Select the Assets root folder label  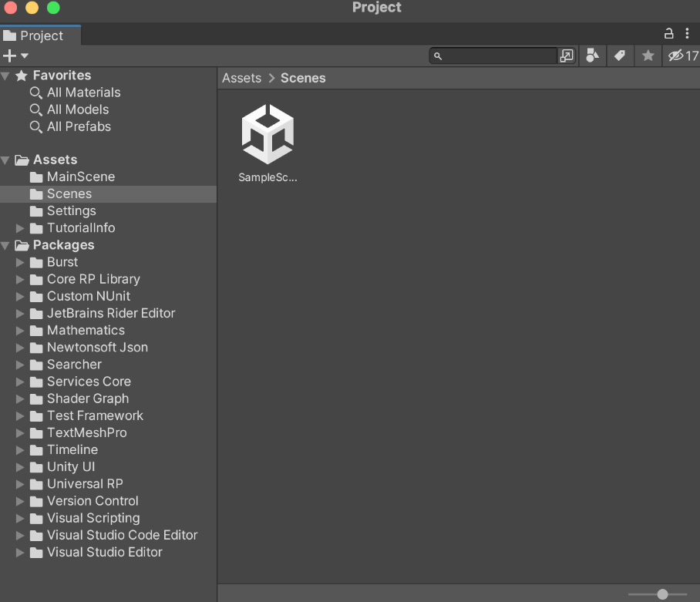pyautogui.click(x=55, y=160)
